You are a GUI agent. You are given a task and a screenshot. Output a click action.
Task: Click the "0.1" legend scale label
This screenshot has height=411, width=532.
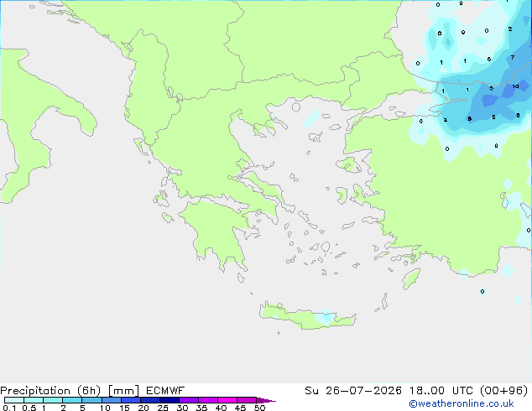9,408
